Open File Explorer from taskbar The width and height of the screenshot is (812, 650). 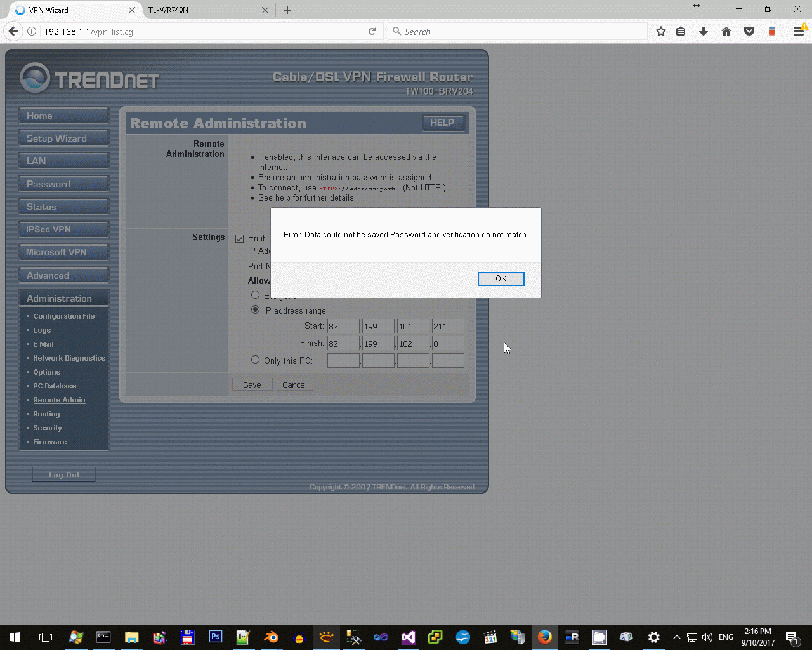(x=131, y=637)
